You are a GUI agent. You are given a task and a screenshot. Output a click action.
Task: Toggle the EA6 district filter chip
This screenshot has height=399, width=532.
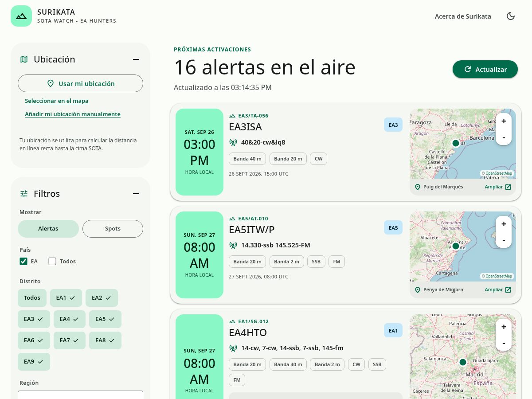34,340
